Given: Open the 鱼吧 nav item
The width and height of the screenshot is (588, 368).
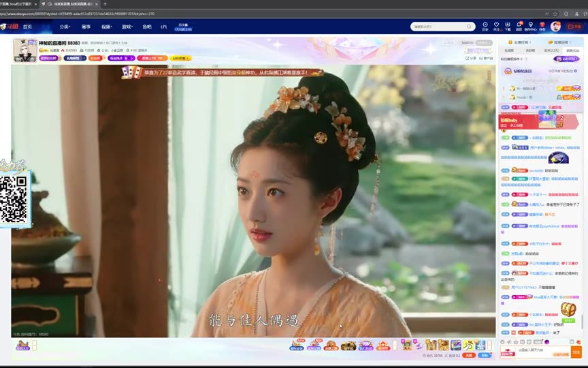Looking at the screenshot, I should (x=147, y=27).
